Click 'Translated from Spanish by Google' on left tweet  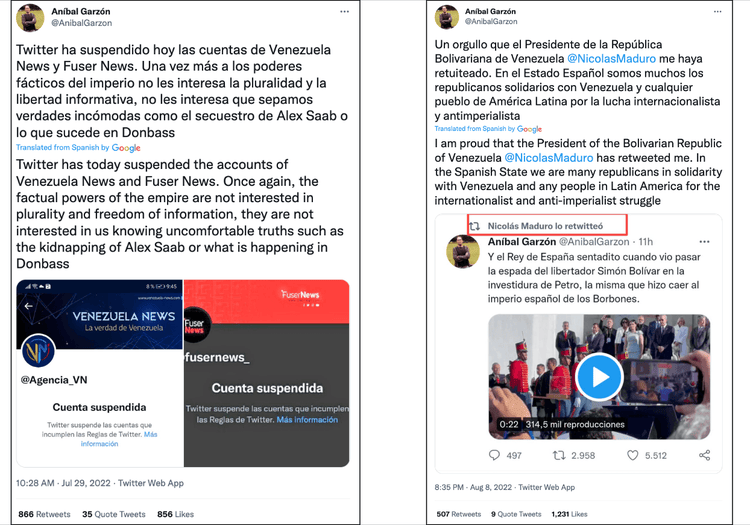tap(78, 148)
